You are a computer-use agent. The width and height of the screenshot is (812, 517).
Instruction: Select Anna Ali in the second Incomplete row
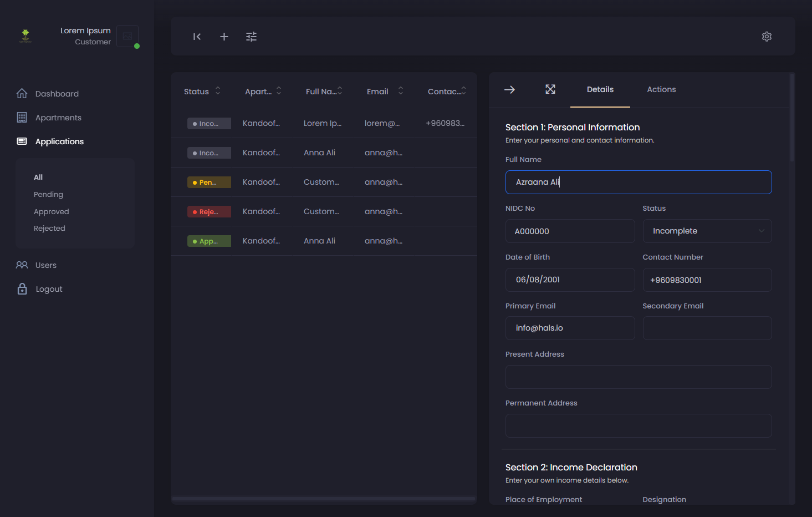click(319, 153)
